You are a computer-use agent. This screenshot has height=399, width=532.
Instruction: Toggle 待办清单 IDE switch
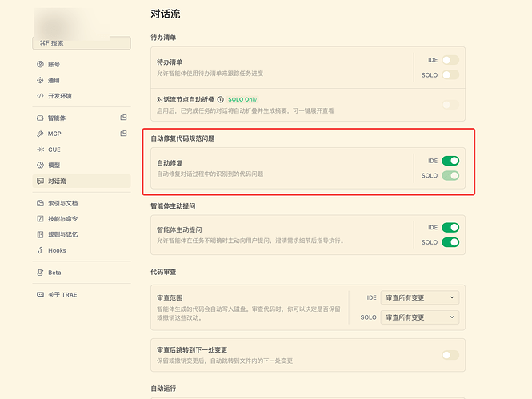point(450,60)
